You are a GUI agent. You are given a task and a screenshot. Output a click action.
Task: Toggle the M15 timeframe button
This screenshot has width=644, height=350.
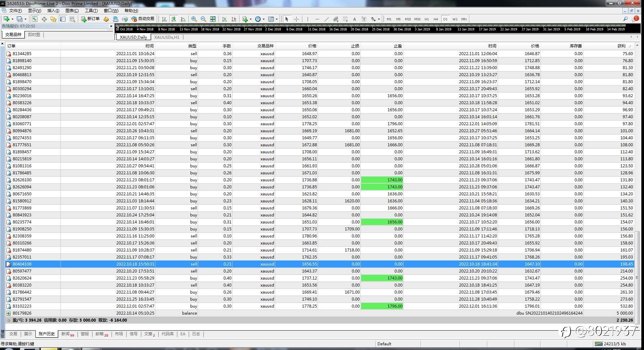pos(408,19)
